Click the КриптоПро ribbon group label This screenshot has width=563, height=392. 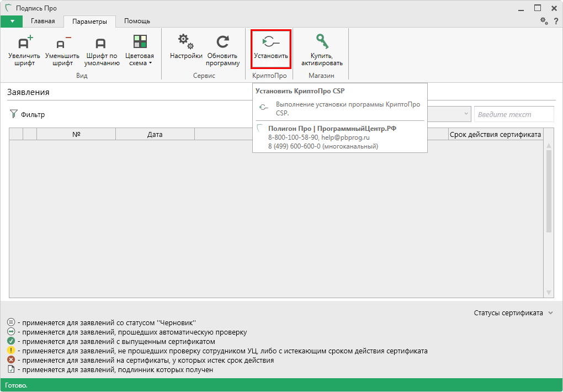(270, 76)
